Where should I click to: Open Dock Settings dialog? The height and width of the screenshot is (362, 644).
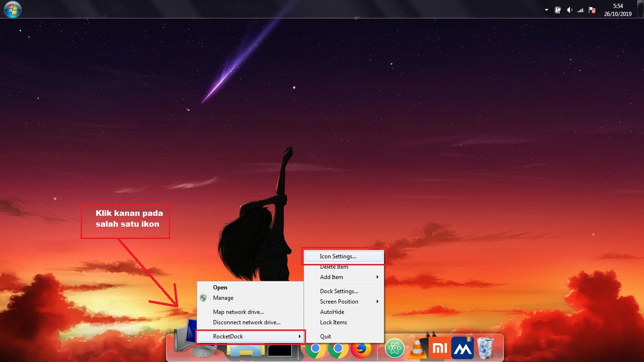pos(344,291)
